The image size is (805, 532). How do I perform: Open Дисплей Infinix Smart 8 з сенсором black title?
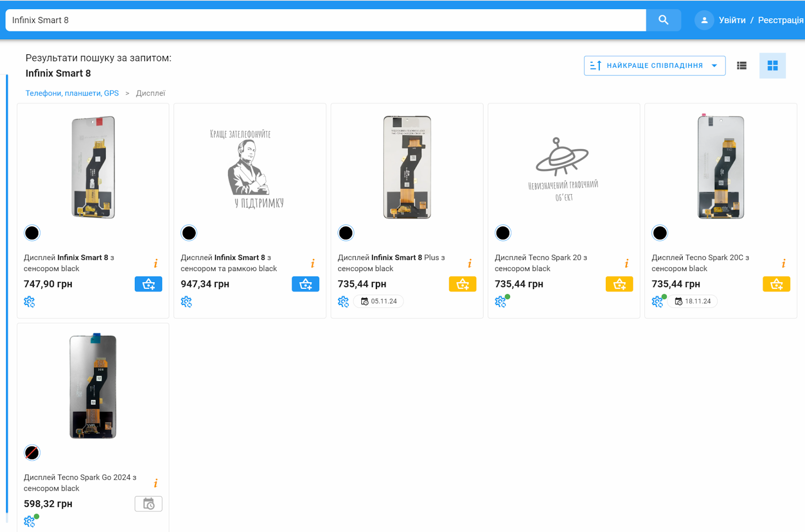tap(69, 263)
